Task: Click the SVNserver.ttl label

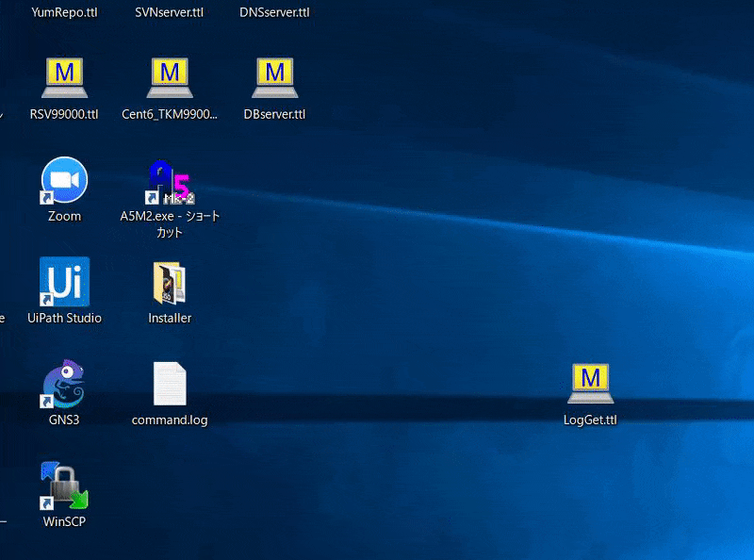Action: (170, 12)
